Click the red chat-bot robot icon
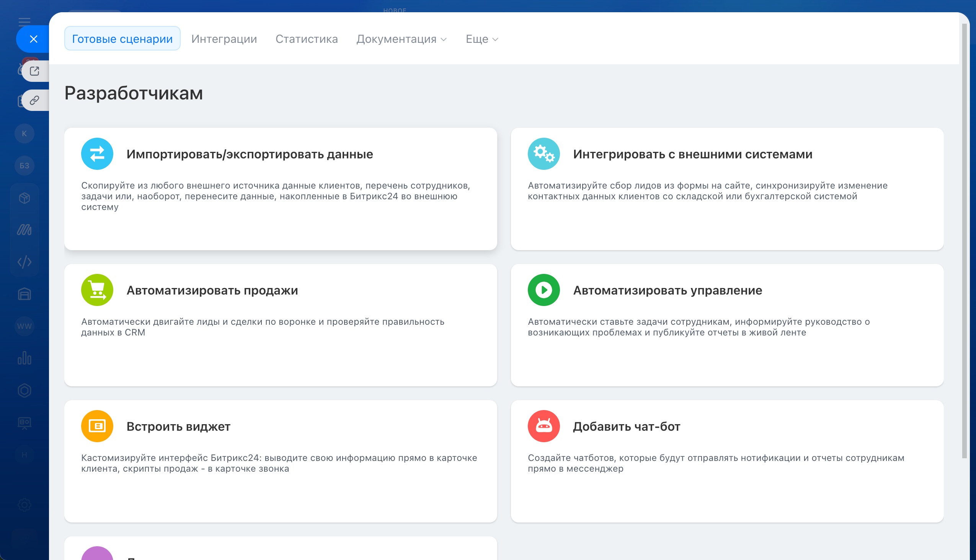Viewport: 976px width, 560px height. pyautogui.click(x=543, y=426)
